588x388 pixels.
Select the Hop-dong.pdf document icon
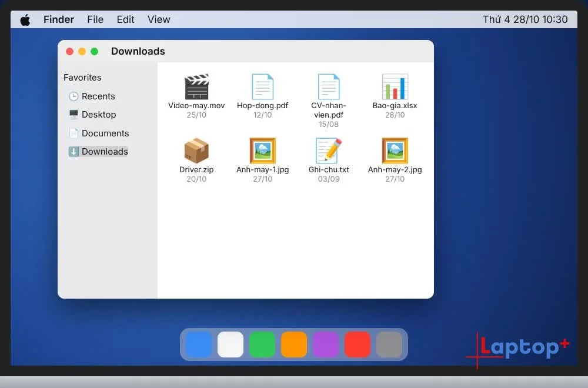click(x=262, y=86)
